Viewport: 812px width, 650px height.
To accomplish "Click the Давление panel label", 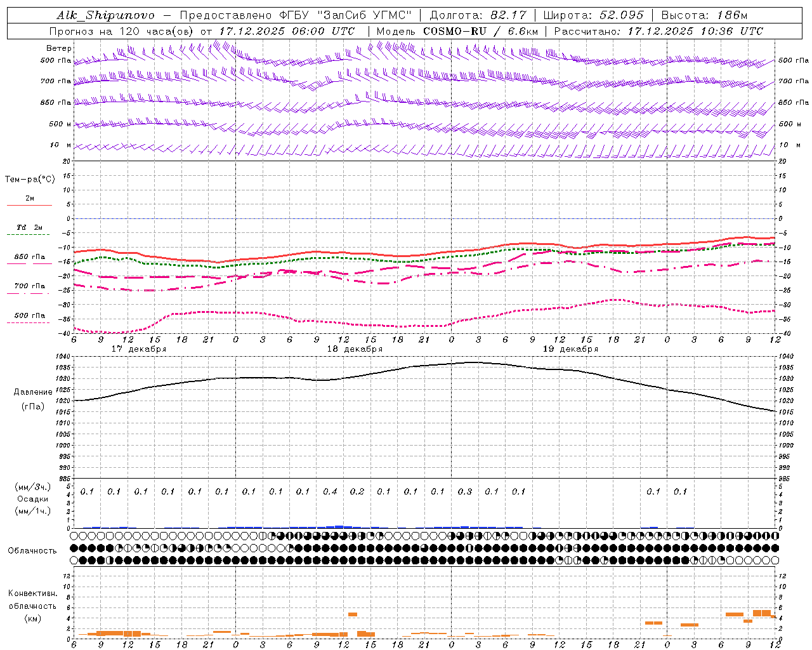I will [x=33, y=392].
